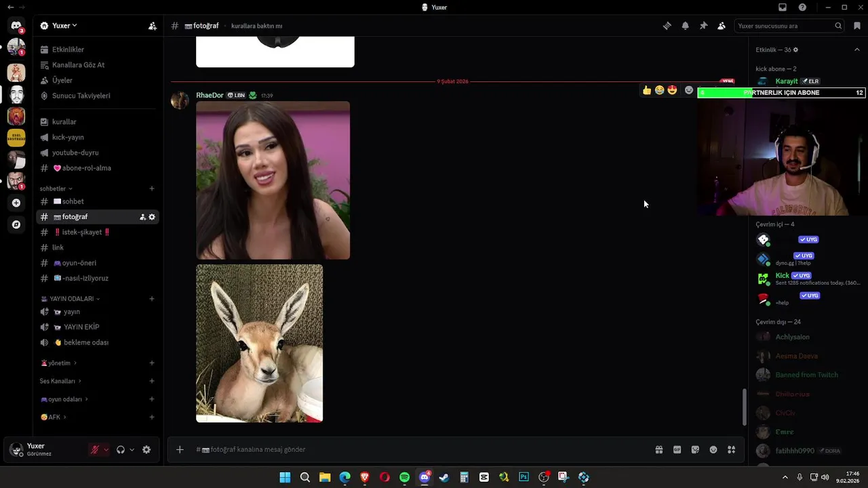Attach a file with plus button
Screen dimensions: 868x488
coord(180,449)
